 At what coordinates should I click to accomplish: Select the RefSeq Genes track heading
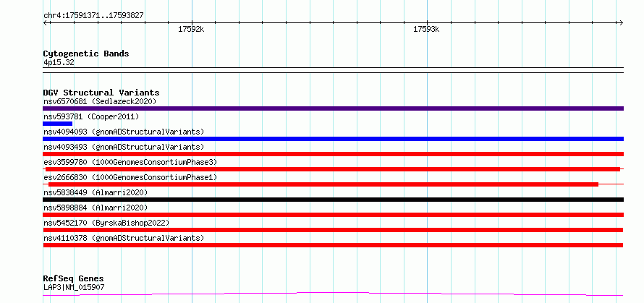click(x=73, y=279)
